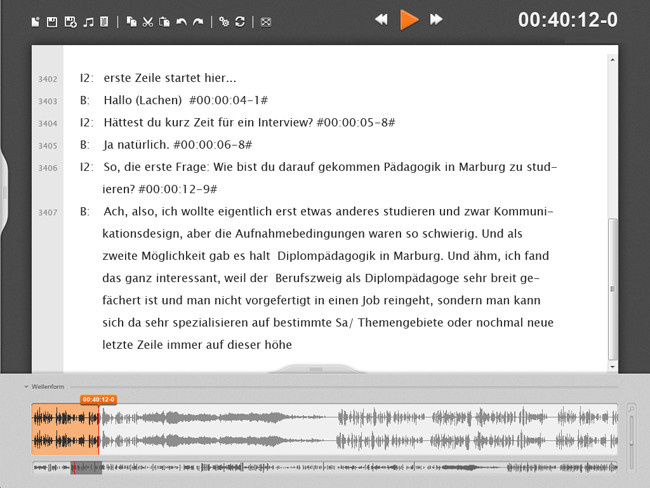Click timestamp #00:00:12-9#
This screenshot has height=488, width=650.
point(178,189)
